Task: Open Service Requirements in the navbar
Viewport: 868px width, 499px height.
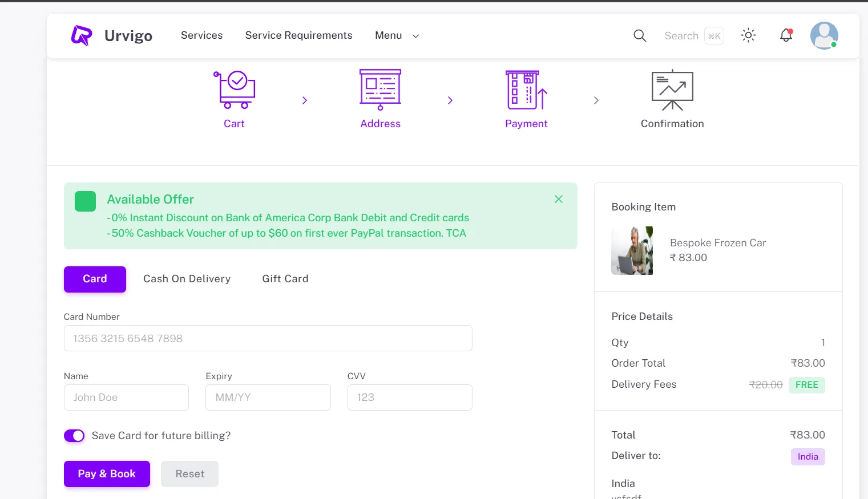Action: 298,35
